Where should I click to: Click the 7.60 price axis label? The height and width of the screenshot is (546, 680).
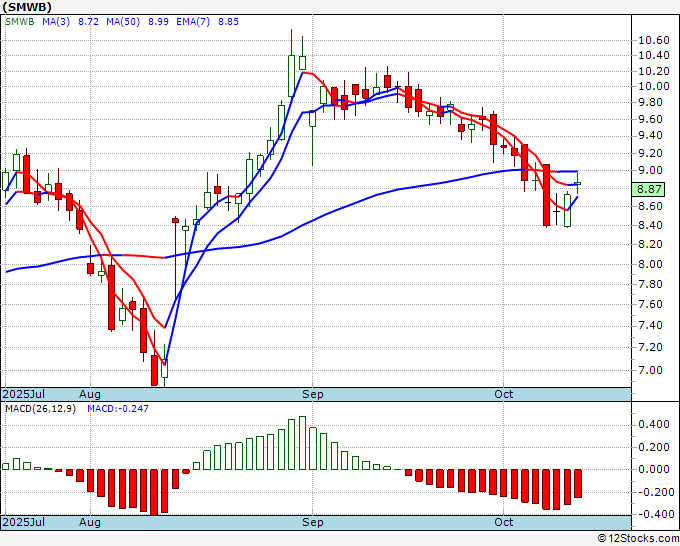(651, 304)
